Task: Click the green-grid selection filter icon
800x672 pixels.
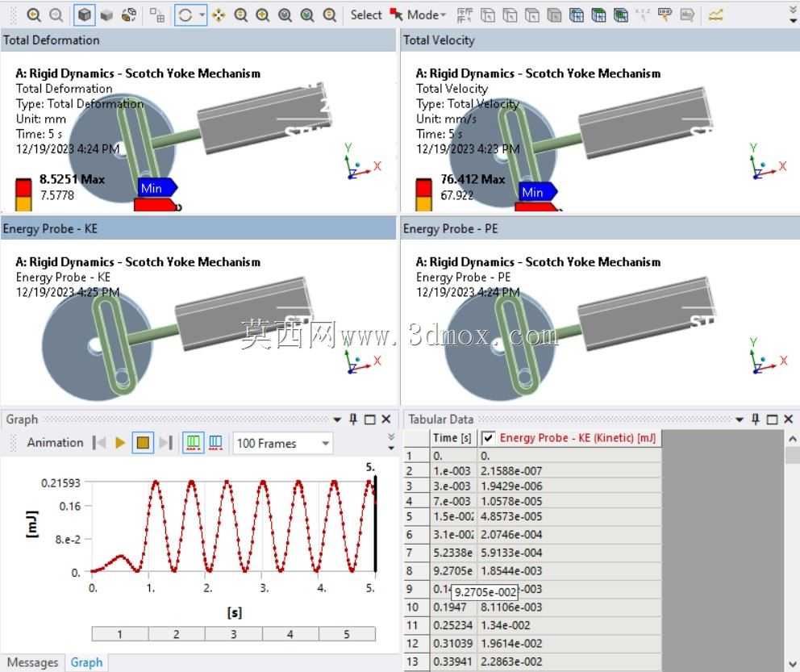Action: (621, 15)
